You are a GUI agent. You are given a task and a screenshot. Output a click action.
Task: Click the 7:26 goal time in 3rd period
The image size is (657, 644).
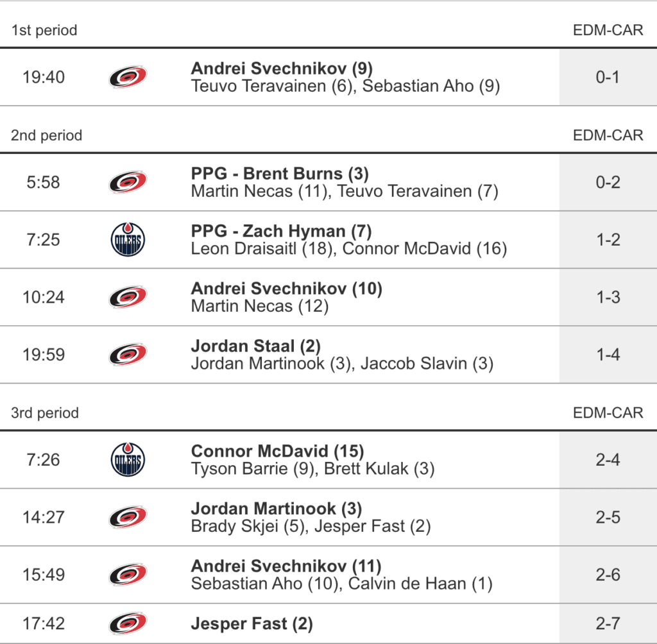pyautogui.click(x=44, y=460)
